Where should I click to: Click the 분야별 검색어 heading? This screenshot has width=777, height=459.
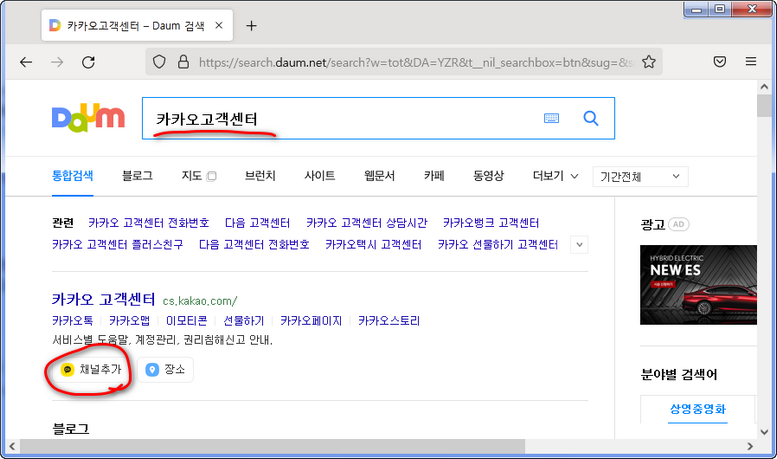click(x=678, y=374)
